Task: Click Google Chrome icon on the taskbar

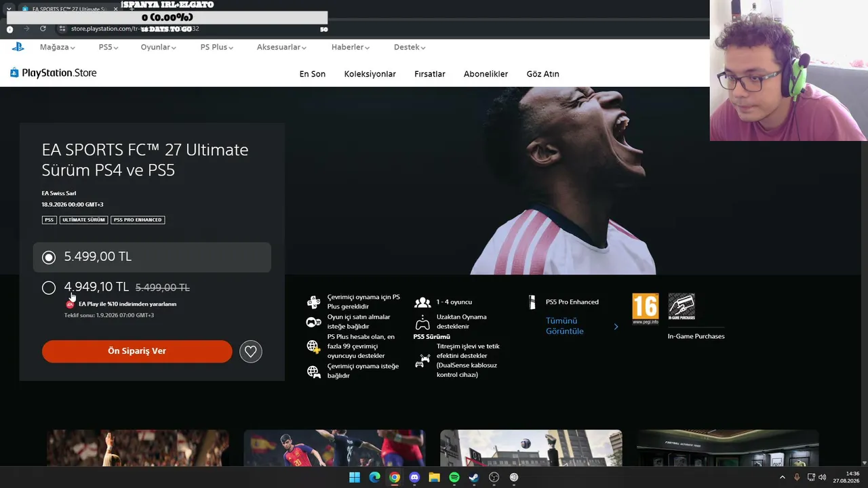Action: tap(395, 477)
